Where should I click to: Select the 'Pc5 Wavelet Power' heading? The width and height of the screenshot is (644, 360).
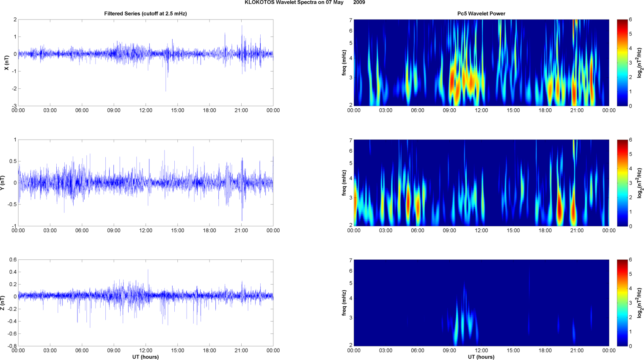point(481,14)
